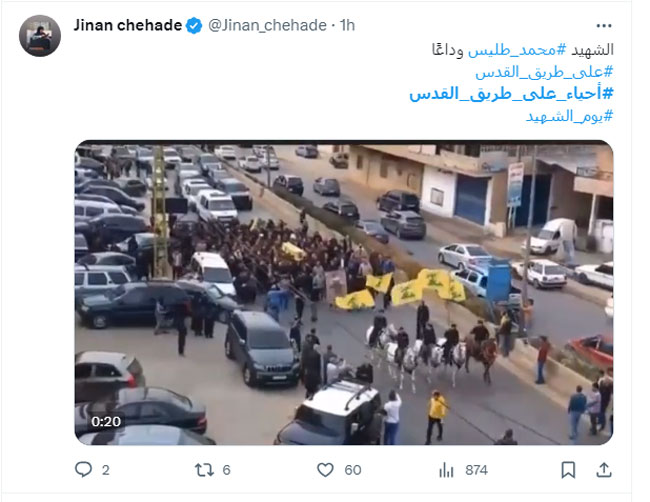
Task: Click the 60 likes count
Action: point(353,470)
